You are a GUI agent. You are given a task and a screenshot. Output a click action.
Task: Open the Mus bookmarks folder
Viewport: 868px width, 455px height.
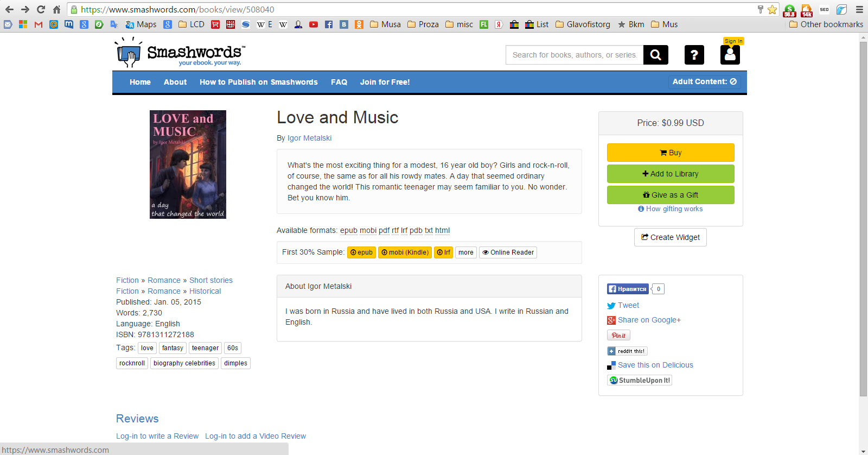tap(664, 24)
